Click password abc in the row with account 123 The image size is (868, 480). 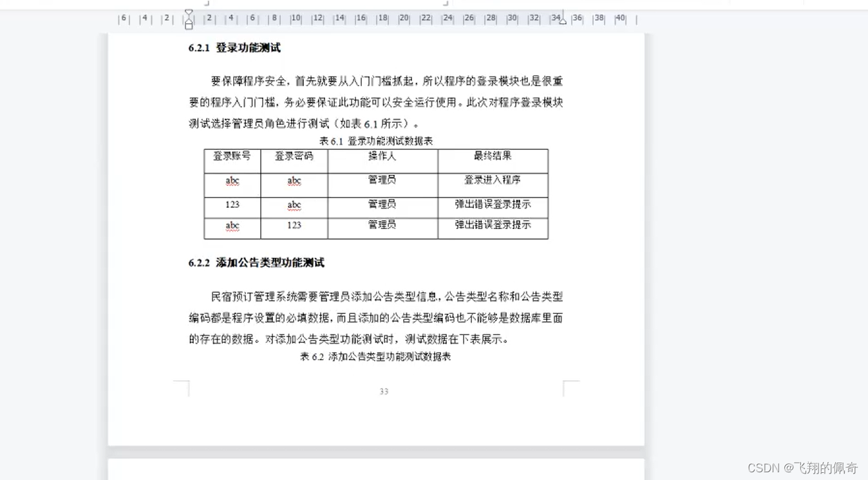pos(294,205)
